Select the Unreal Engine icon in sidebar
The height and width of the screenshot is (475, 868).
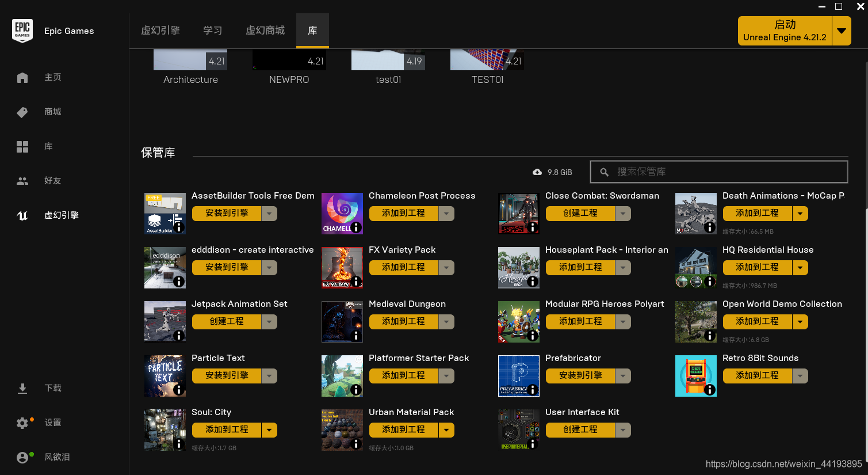coord(22,215)
